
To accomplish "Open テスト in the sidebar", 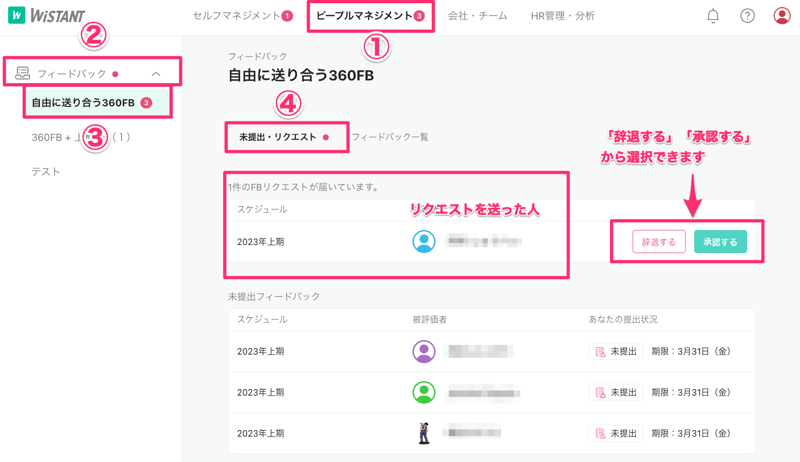I will tap(46, 172).
